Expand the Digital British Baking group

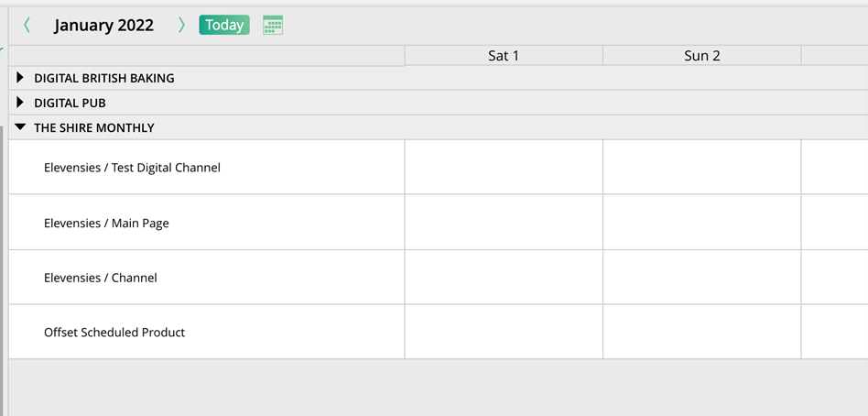click(x=20, y=78)
